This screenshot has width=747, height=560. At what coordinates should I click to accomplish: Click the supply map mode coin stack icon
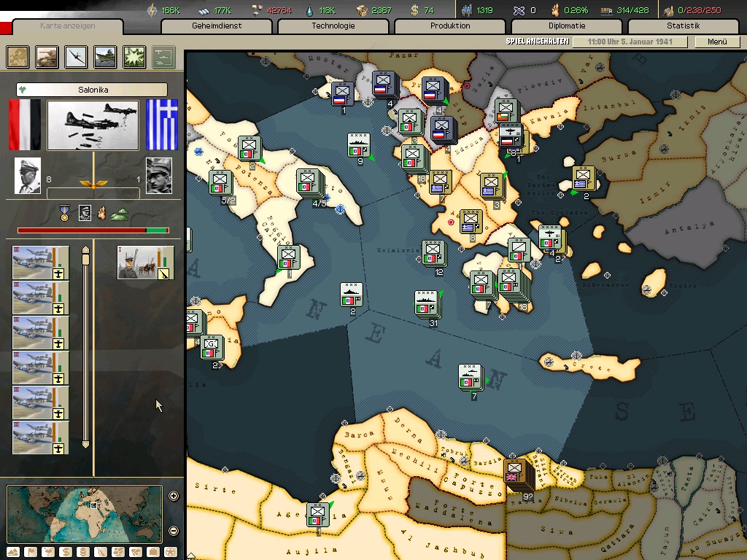(83, 552)
